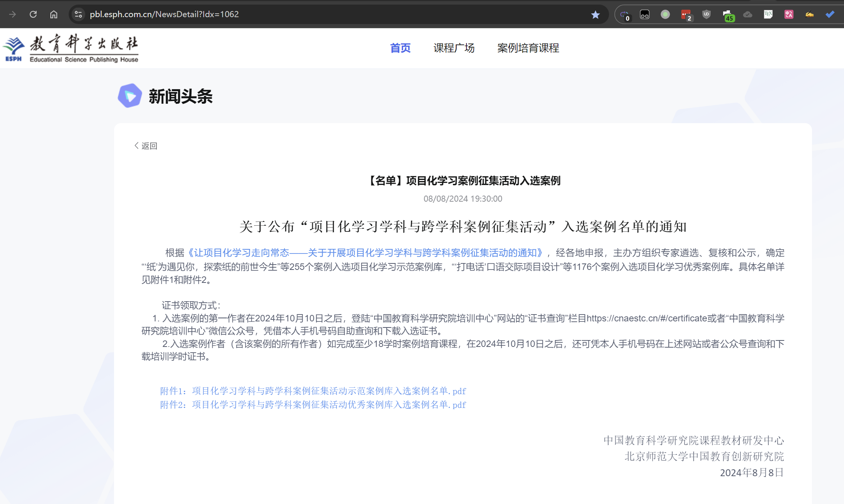
Task: Open site information icon in address bar
Action: coord(78,14)
